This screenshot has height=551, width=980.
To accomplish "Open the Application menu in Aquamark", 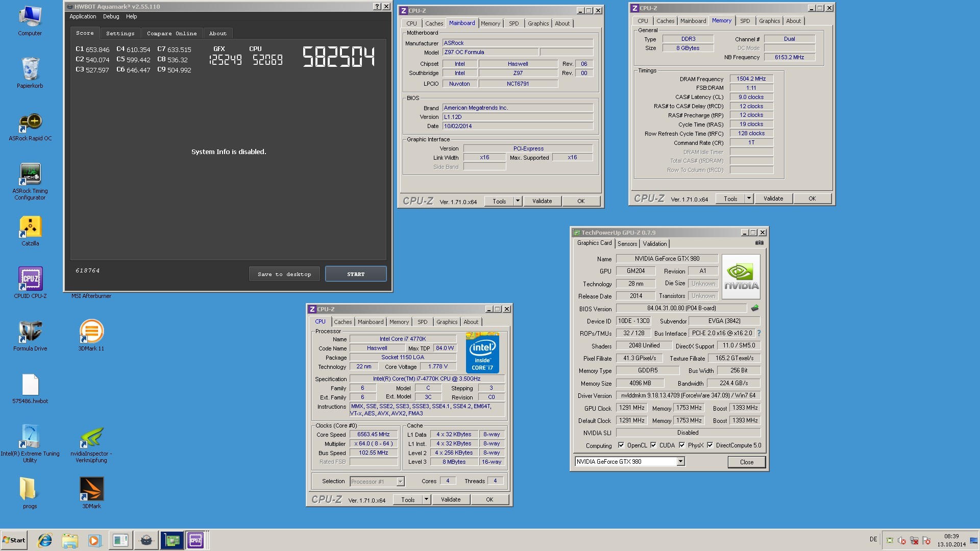I will click(x=83, y=16).
